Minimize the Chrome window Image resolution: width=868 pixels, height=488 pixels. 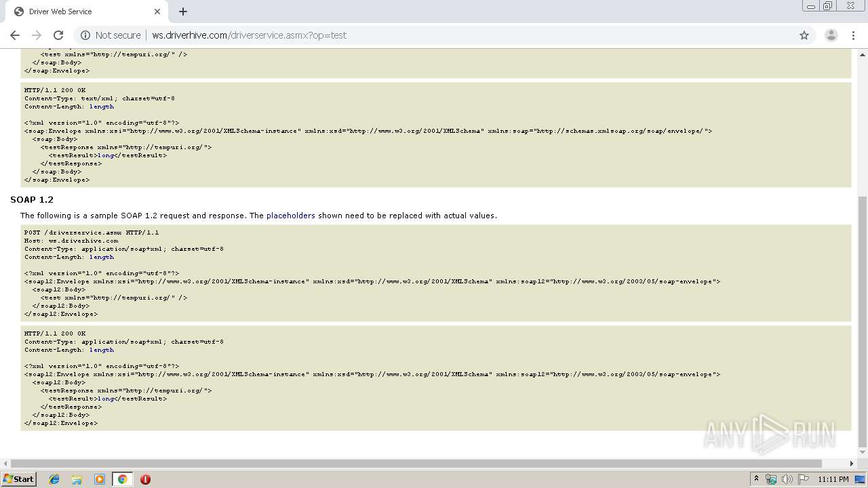click(810, 6)
